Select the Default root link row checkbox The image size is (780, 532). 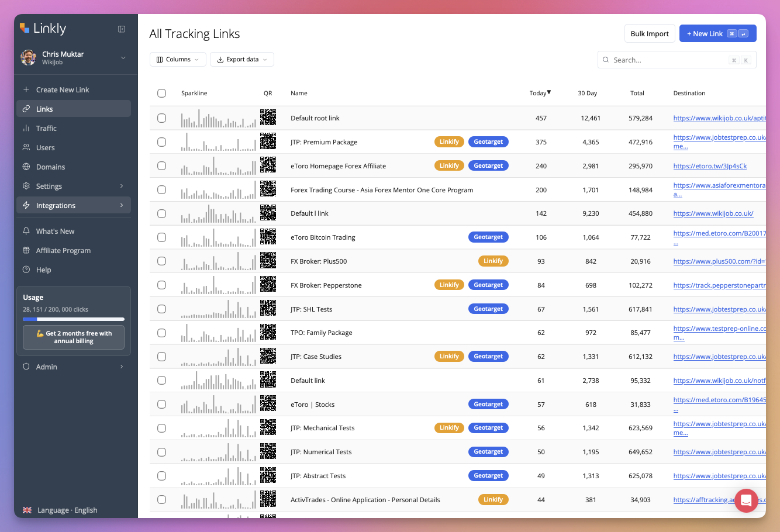162,118
